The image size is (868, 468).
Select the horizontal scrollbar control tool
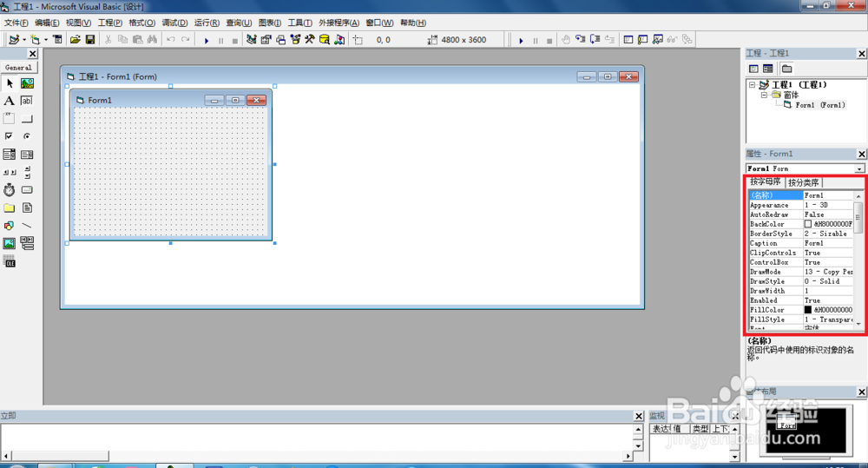[x=10, y=172]
